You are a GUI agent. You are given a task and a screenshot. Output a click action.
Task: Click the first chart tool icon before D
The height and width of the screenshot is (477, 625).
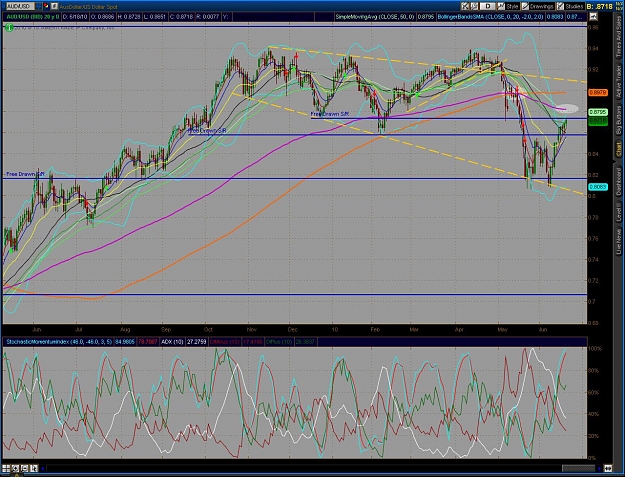(465, 6)
